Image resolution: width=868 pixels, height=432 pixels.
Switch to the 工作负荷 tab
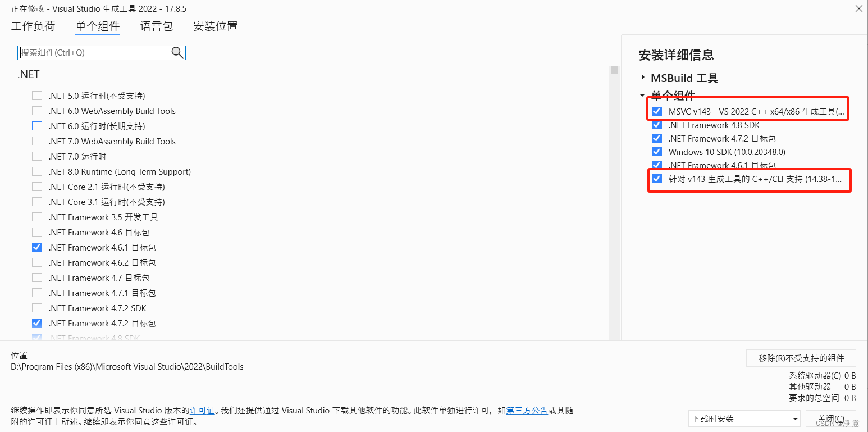click(33, 26)
